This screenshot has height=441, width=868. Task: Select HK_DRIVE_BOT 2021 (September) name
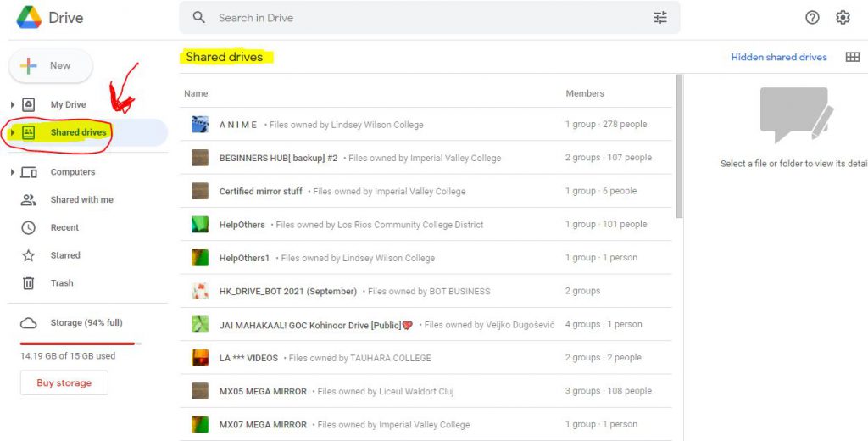click(288, 291)
